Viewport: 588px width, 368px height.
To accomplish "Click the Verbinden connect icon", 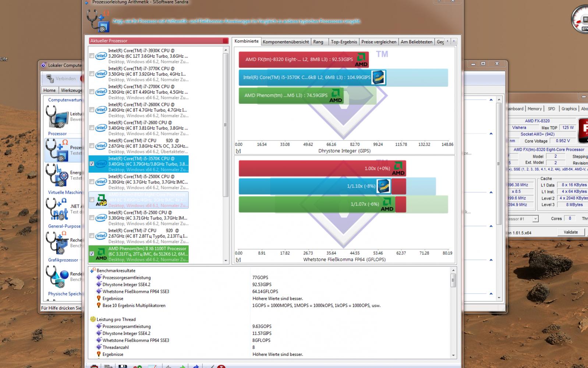I will click(x=50, y=78).
